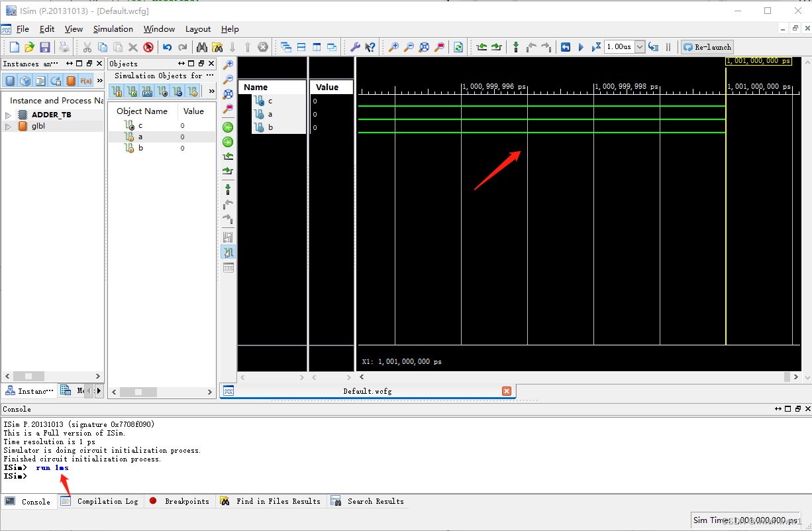Expand the glbl instance node
The height and width of the screenshot is (531, 812).
(8, 125)
